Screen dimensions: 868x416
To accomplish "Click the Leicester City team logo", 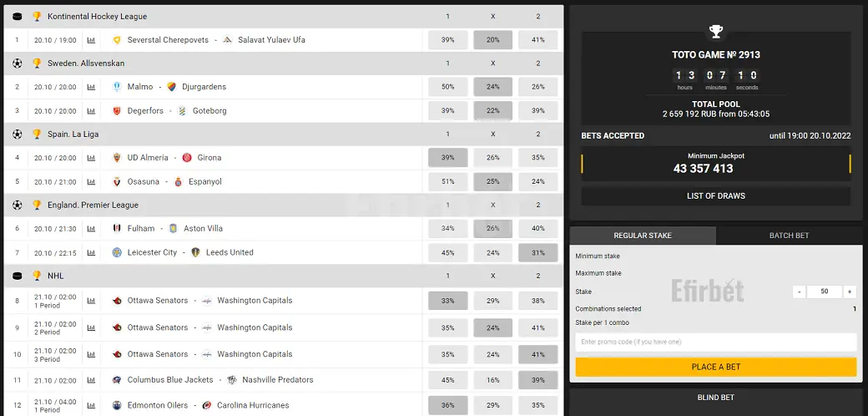I will (x=117, y=252).
